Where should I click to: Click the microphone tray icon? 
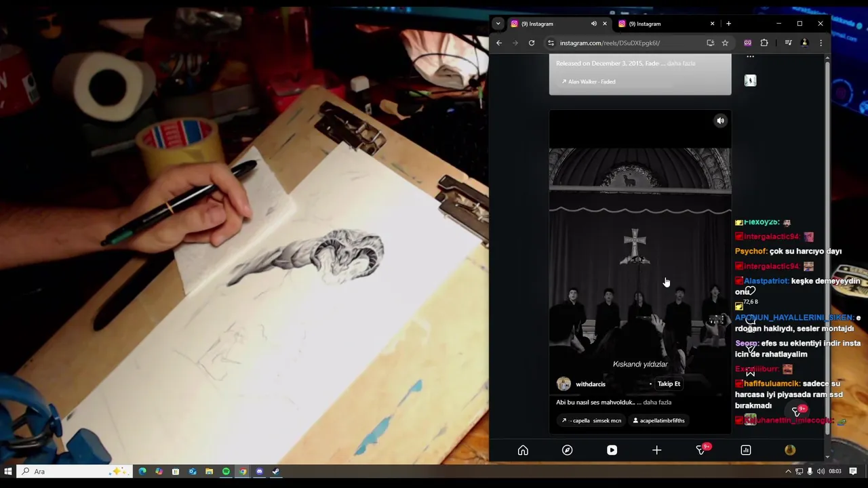pyautogui.click(x=810, y=471)
